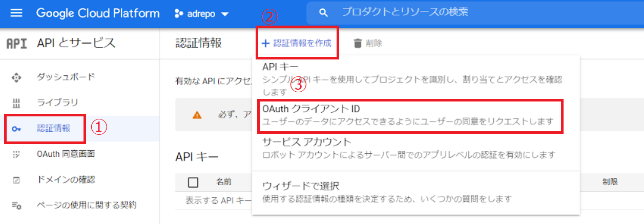Click the key icon beside 認証情報
Screen dimensions: 644x224
[x=16, y=129]
